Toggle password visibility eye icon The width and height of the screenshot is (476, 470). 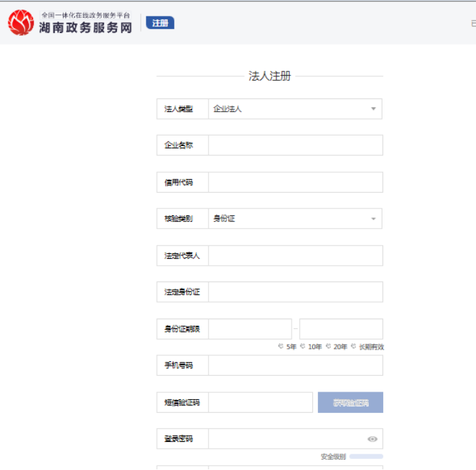(x=372, y=439)
